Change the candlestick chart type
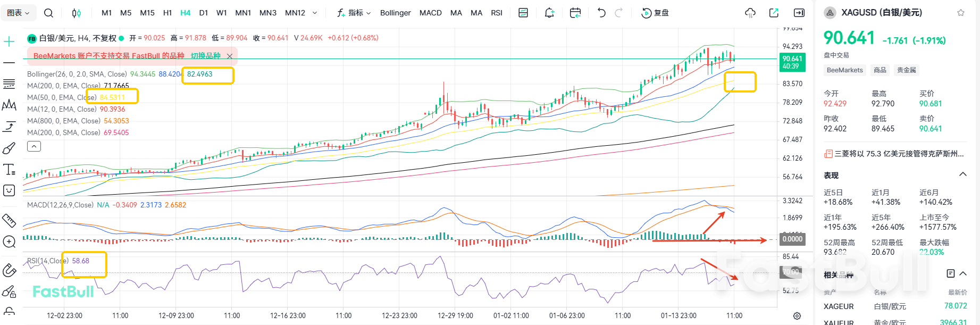The image size is (980, 325). [x=77, y=13]
